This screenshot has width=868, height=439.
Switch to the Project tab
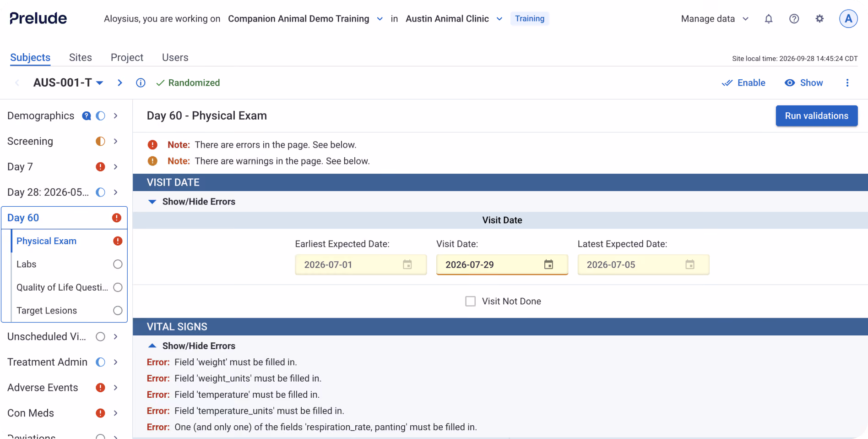point(127,57)
